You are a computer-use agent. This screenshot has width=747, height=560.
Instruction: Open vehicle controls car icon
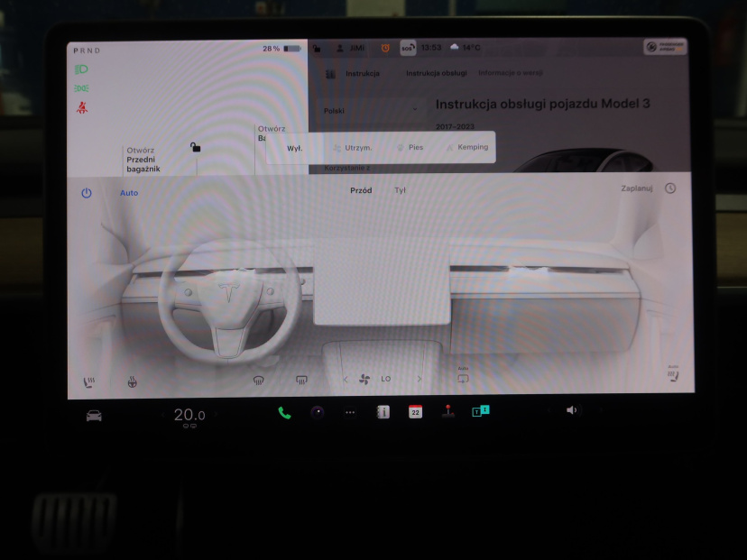(94, 416)
